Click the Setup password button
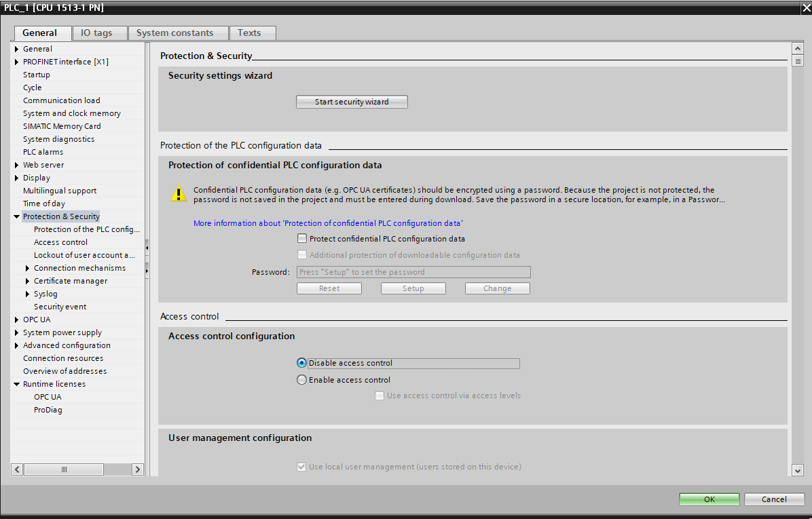 coord(413,288)
